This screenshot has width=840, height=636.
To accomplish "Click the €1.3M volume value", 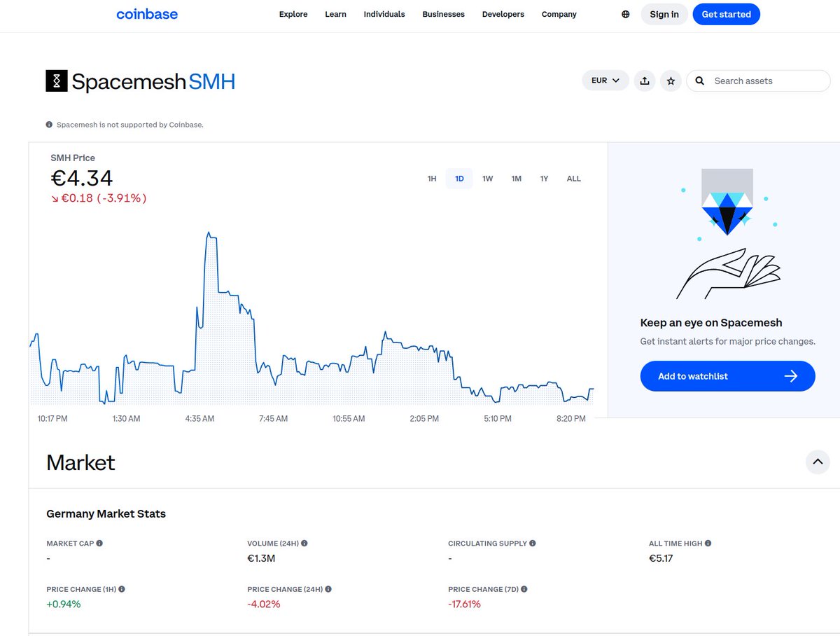I will pos(261,558).
